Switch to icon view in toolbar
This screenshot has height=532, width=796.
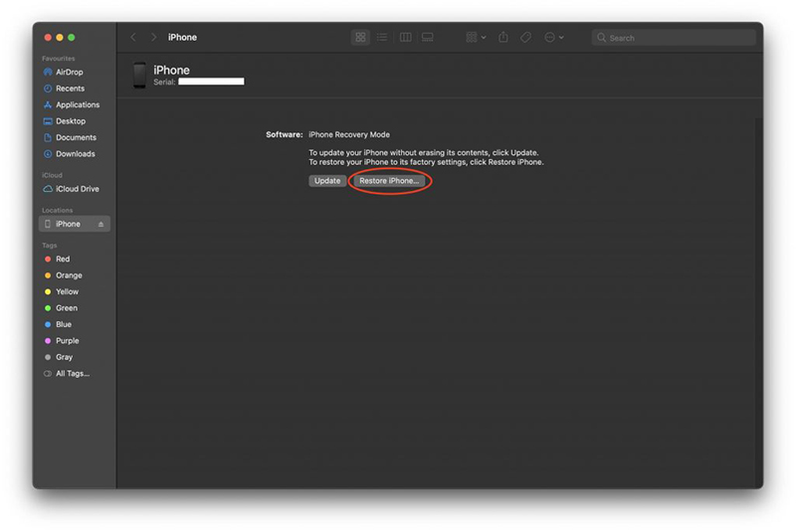coord(360,38)
